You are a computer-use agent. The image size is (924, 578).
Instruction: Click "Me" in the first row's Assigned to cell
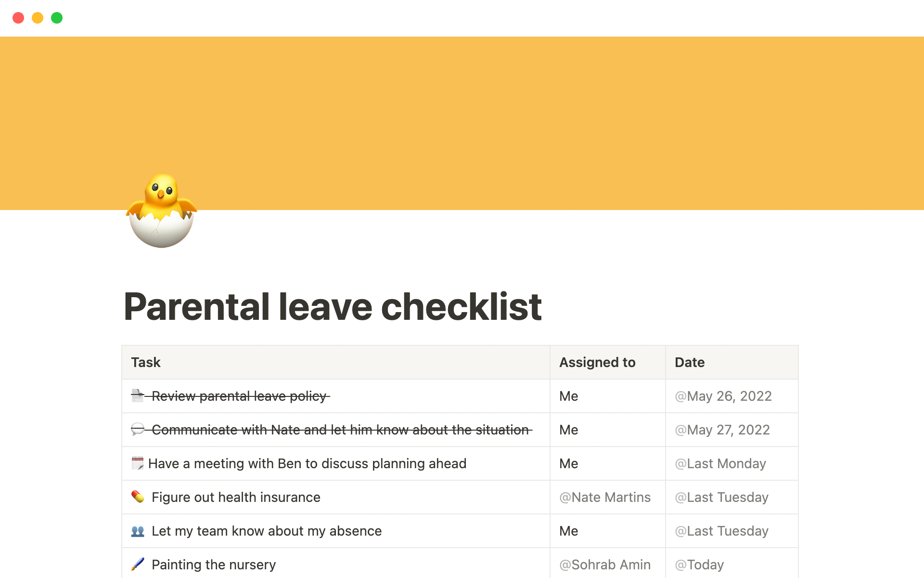click(x=568, y=396)
